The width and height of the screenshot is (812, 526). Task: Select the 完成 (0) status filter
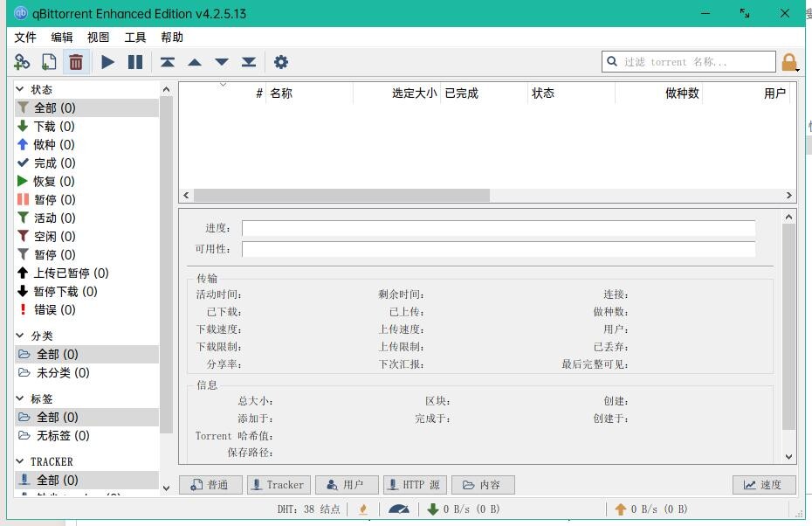pyautogui.click(x=86, y=163)
